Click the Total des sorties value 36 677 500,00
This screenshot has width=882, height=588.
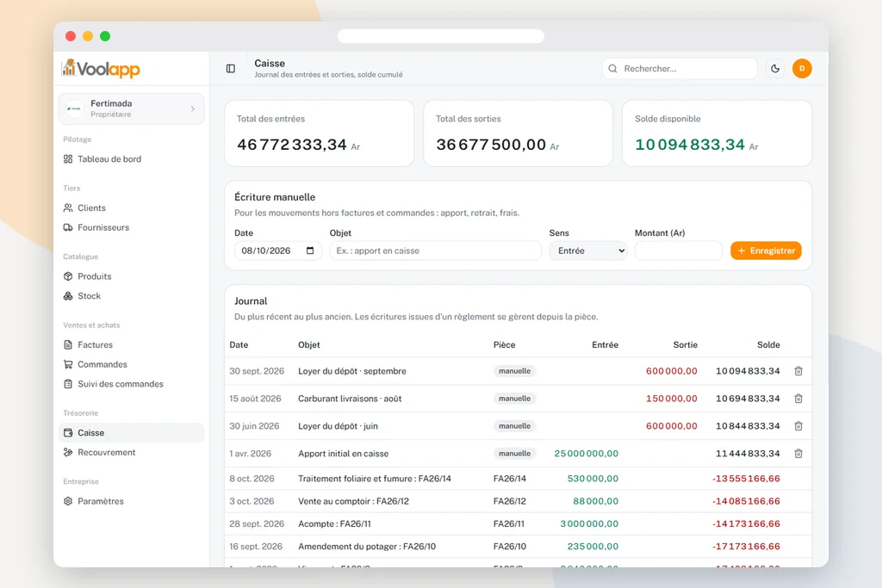click(491, 145)
